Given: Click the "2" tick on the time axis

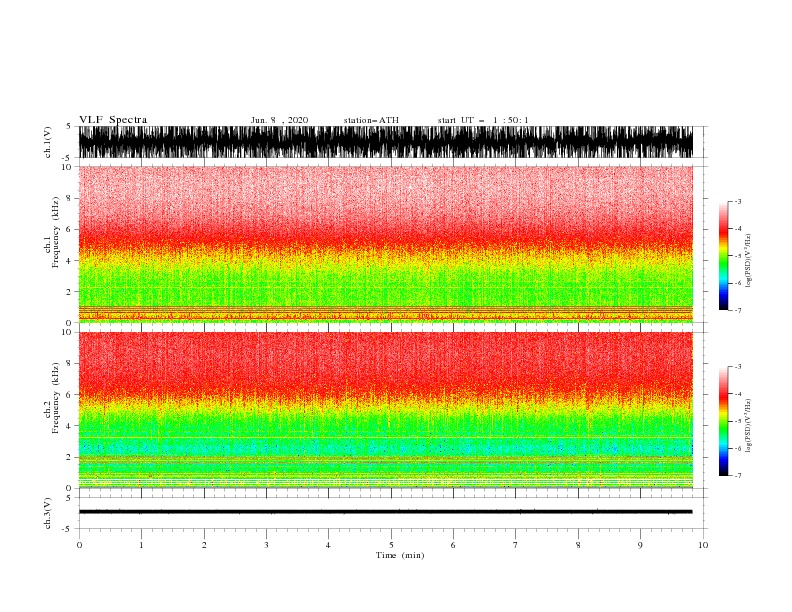Looking at the screenshot, I should coord(204,545).
